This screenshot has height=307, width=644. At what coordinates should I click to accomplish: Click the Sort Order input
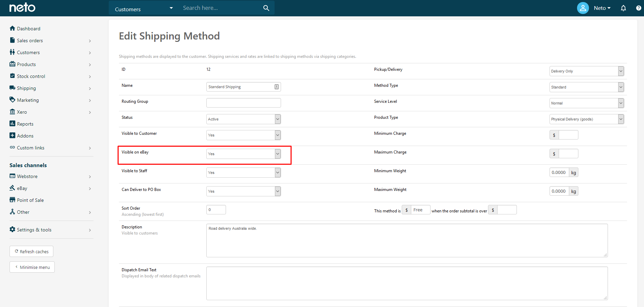[x=216, y=210]
